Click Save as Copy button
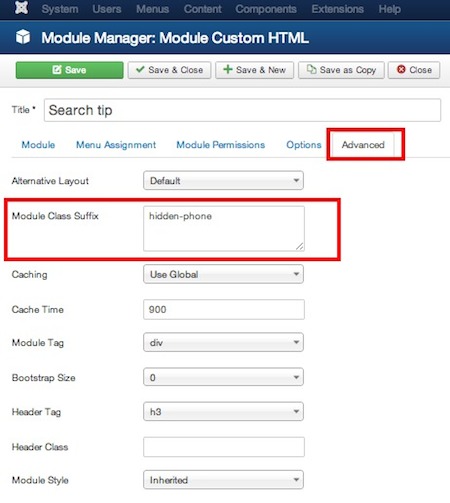Screen dimensions: 450x503 tap(341, 70)
